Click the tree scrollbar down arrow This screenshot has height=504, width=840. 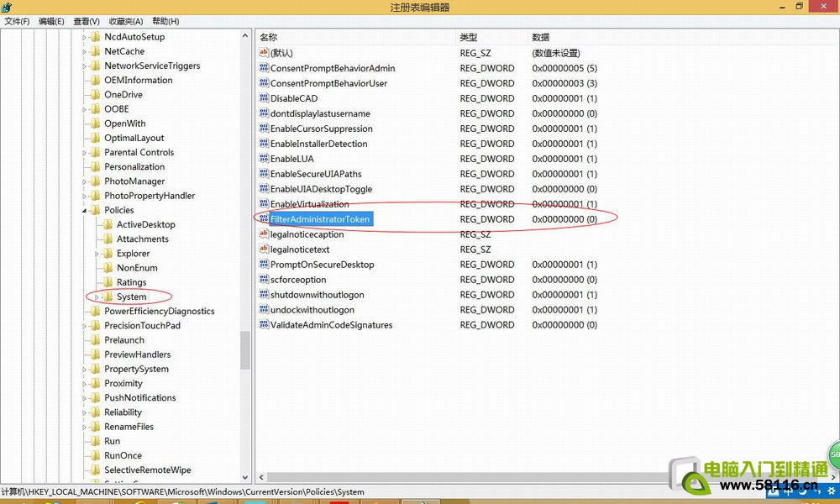[245, 476]
